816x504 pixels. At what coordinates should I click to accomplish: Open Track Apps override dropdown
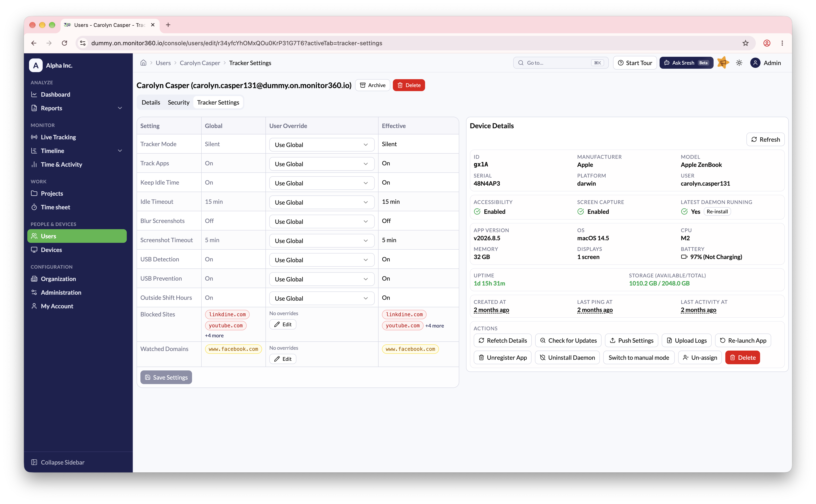(322, 164)
